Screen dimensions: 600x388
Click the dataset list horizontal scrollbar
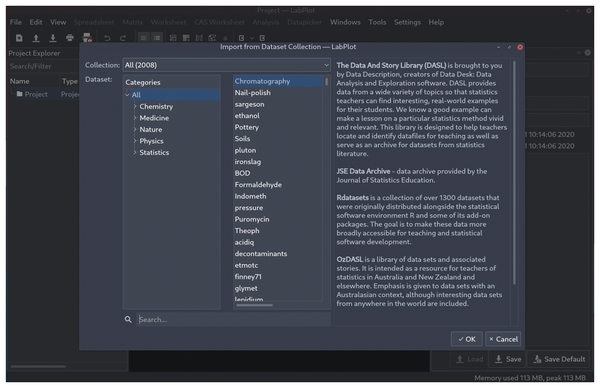click(x=254, y=305)
